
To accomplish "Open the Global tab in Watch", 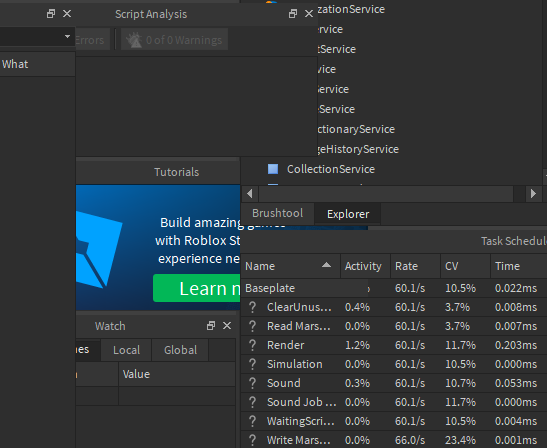I will (180, 350).
